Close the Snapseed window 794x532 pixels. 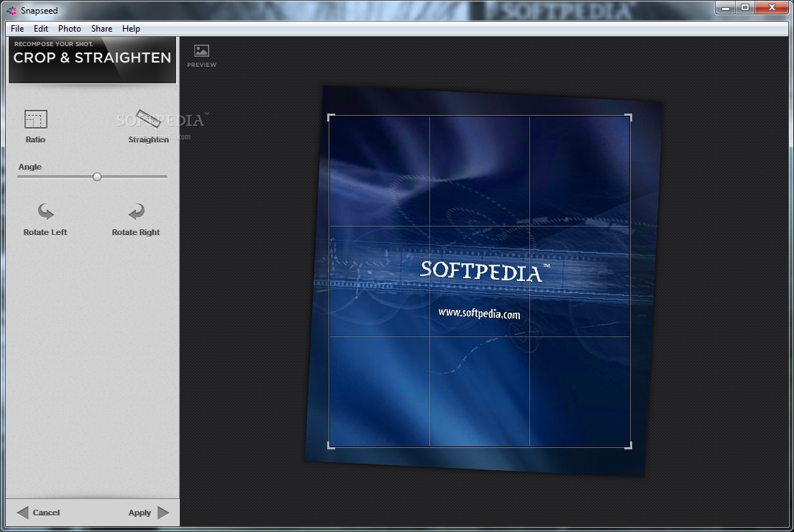(772, 8)
